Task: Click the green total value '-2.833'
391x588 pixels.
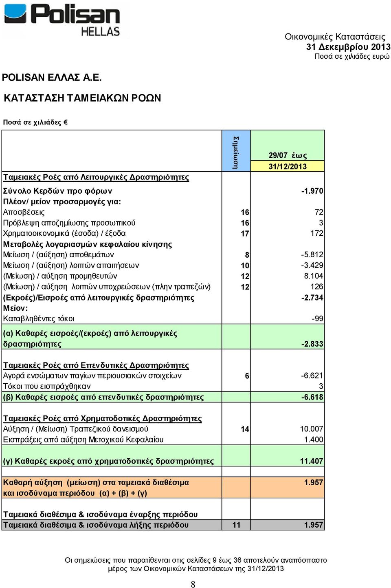Action: pos(312,344)
